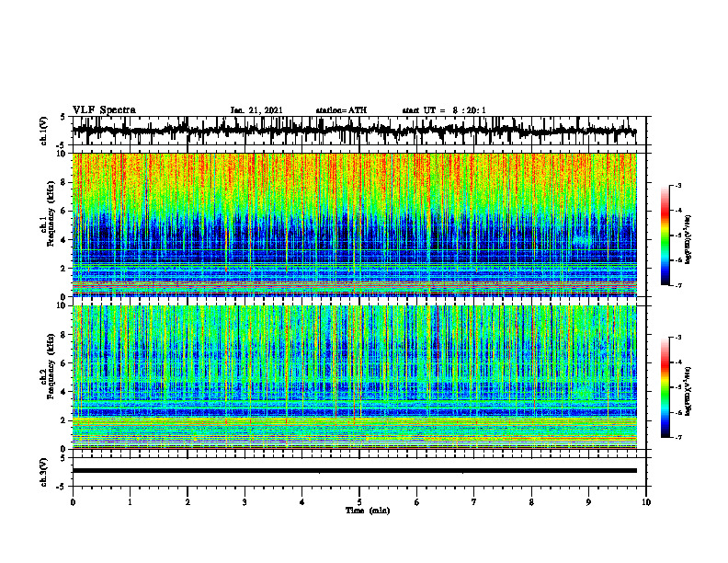Click the "8" kHz tick on ch.1 frequency axis

tap(64, 182)
